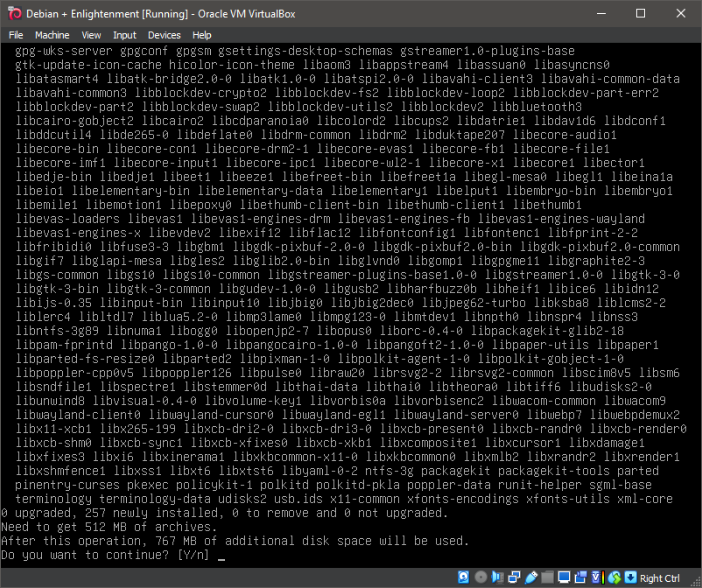This screenshot has width=702, height=588.
Task: Open the USB devices status icon
Action: tap(531, 577)
